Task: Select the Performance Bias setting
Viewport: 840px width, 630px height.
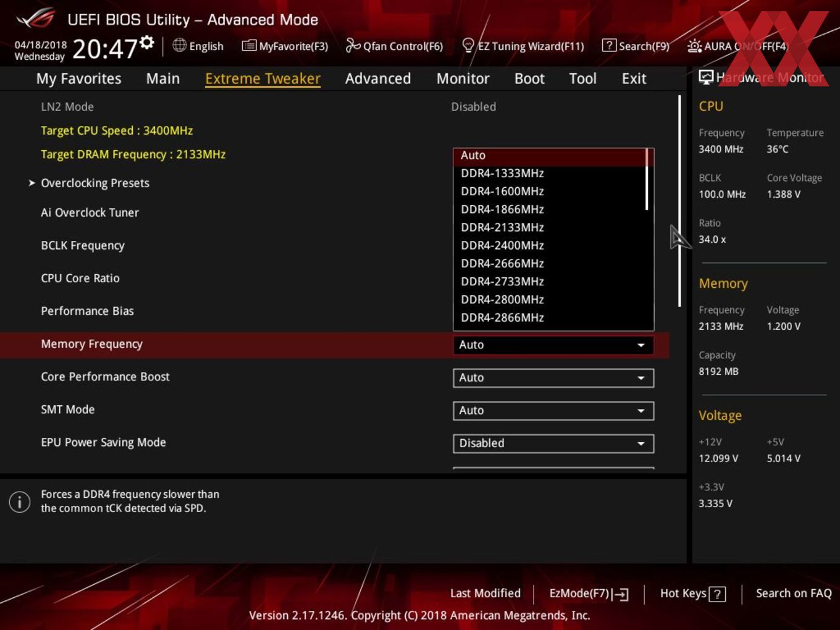Action: click(x=87, y=311)
